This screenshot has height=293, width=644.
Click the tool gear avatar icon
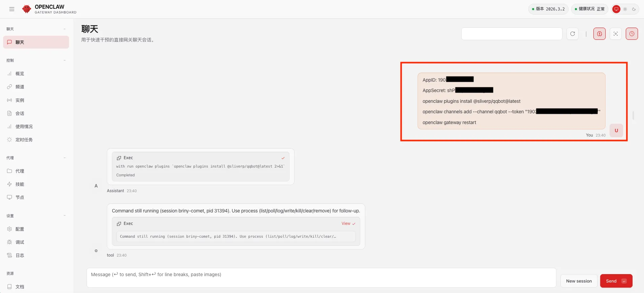click(x=96, y=251)
